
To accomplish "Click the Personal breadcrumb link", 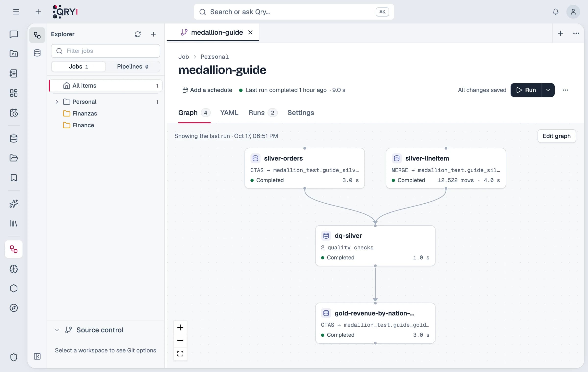I will tap(215, 57).
